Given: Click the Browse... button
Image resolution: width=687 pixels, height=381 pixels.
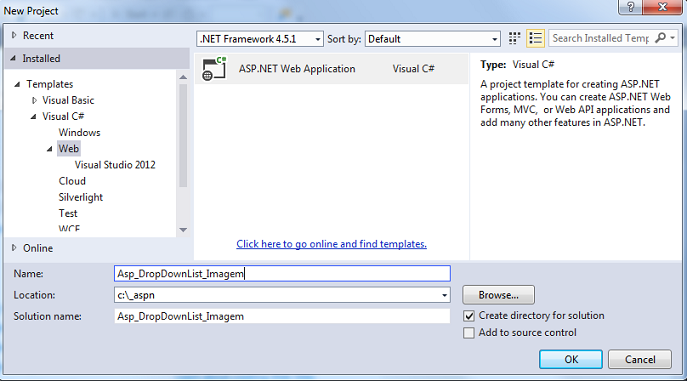Looking at the screenshot, I should pos(499,295).
